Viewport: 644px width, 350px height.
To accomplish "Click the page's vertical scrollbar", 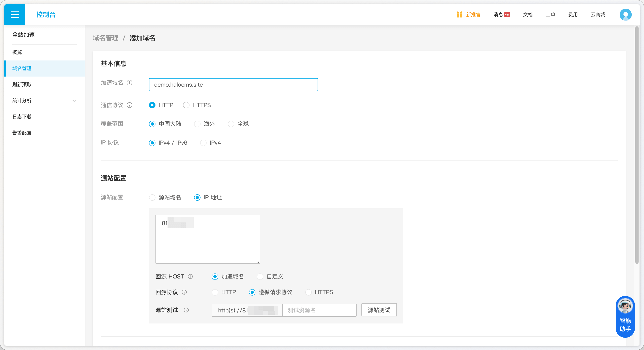I will click(x=637, y=145).
